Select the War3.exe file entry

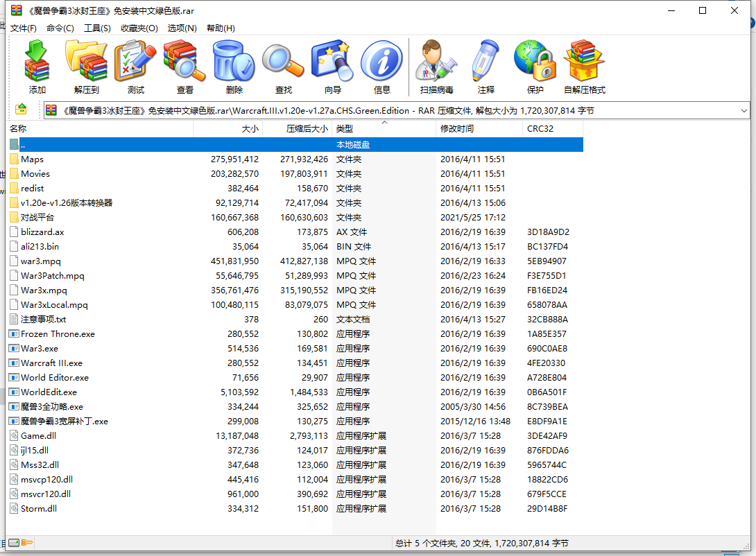(x=39, y=349)
